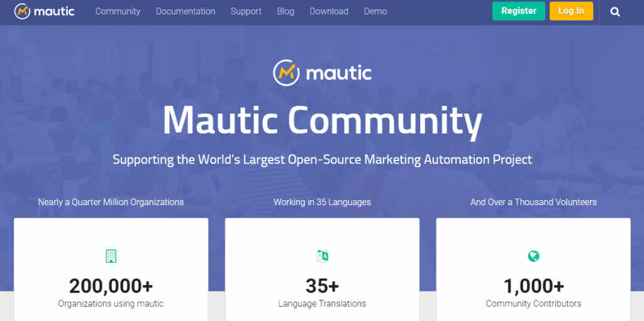Image resolution: width=644 pixels, height=321 pixels.
Task: Go to Support in the navbar
Action: (x=246, y=11)
